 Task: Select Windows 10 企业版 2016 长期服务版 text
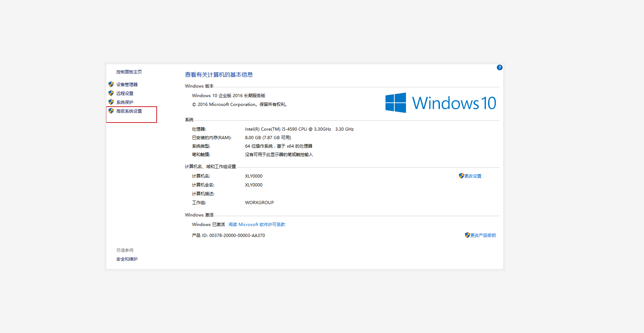(229, 96)
